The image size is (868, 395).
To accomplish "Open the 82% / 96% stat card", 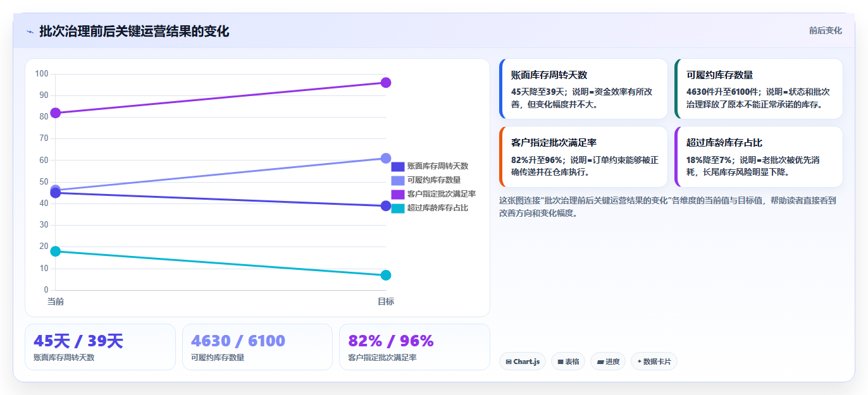I will [x=414, y=347].
